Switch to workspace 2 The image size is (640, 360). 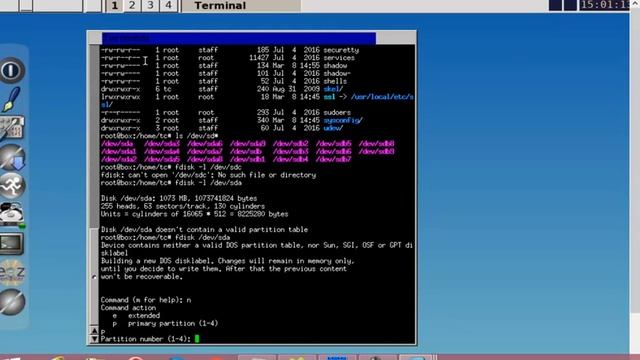[132, 6]
